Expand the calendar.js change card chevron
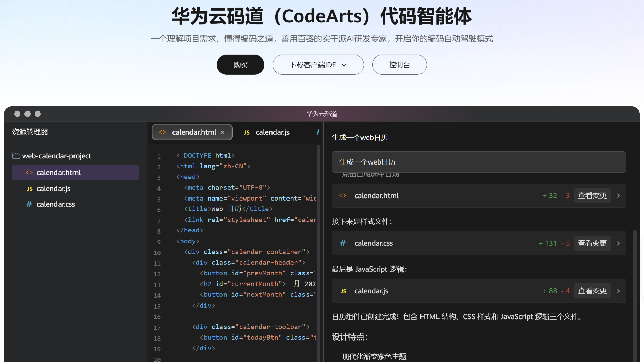This screenshot has width=644, height=362. [618, 291]
